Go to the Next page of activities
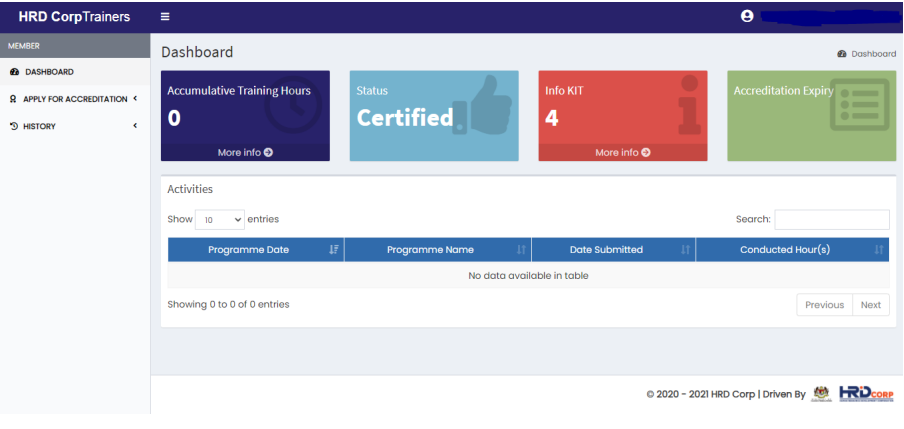The width and height of the screenshot is (904, 429). (x=871, y=305)
